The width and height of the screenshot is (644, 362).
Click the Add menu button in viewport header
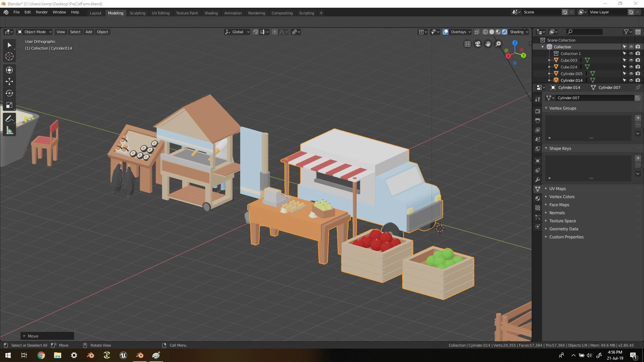coord(89,32)
